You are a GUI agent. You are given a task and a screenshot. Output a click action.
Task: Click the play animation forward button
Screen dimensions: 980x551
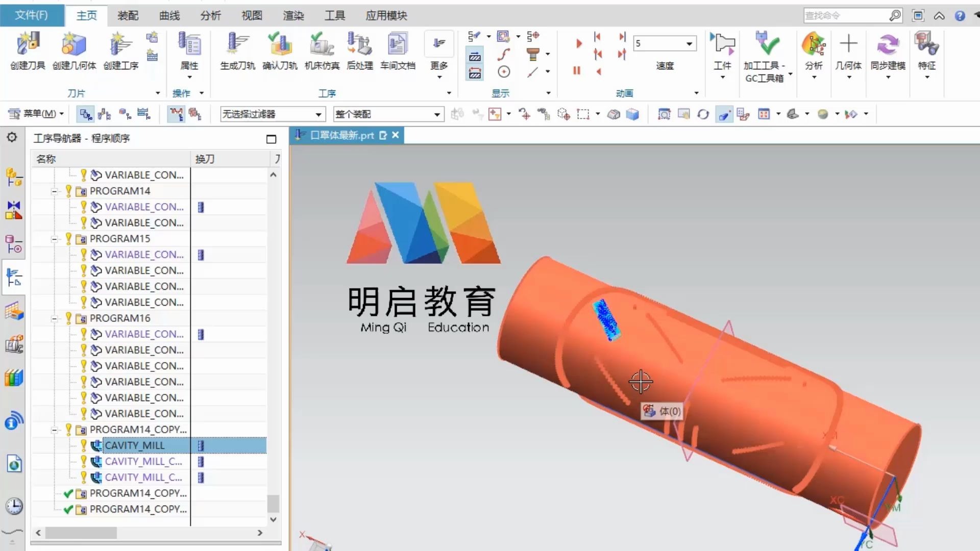point(579,44)
